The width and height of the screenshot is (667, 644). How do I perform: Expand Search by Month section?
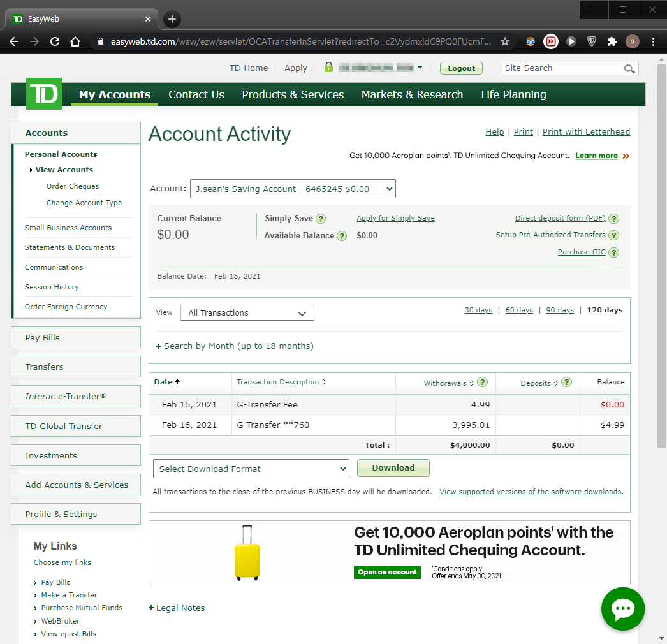pos(235,346)
